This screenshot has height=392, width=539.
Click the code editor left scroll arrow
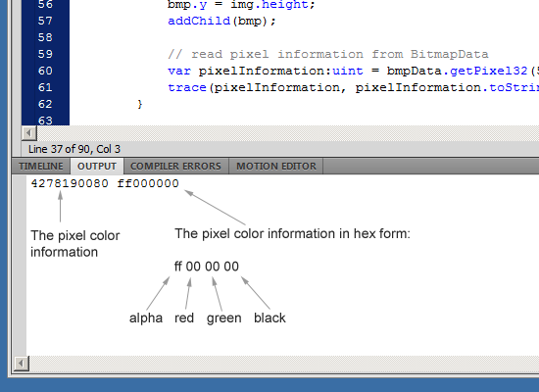[28, 133]
